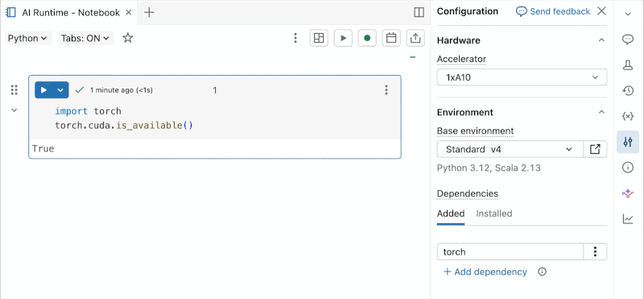Open the Tabs: ON dropdown
The image size is (644, 299).
pos(86,38)
